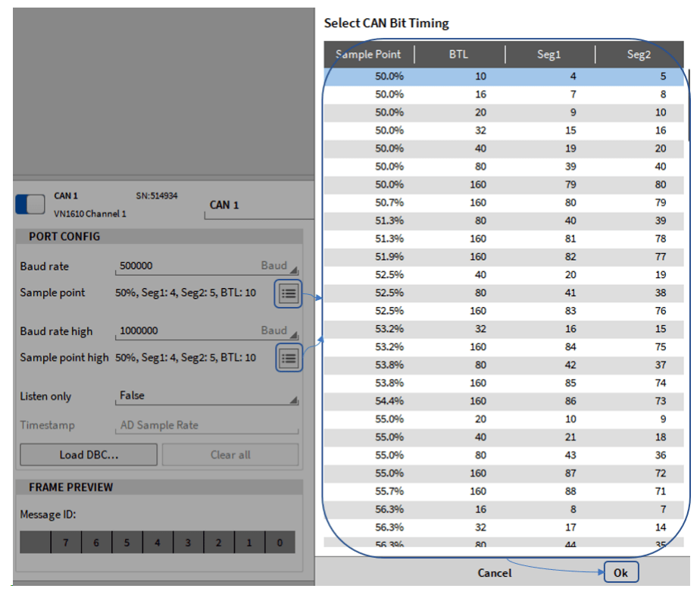Click bit 7 in the frame preview
This screenshot has height=601, width=700.
tap(65, 543)
